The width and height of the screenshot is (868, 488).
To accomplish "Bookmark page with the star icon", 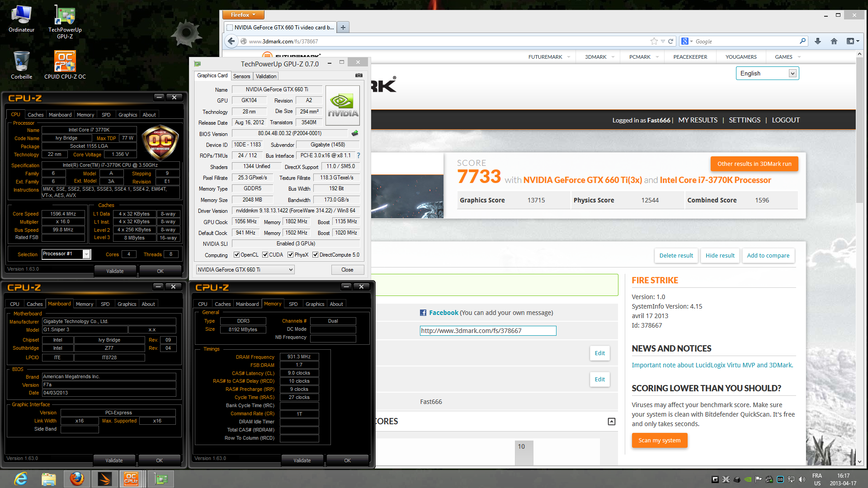I will coord(654,41).
